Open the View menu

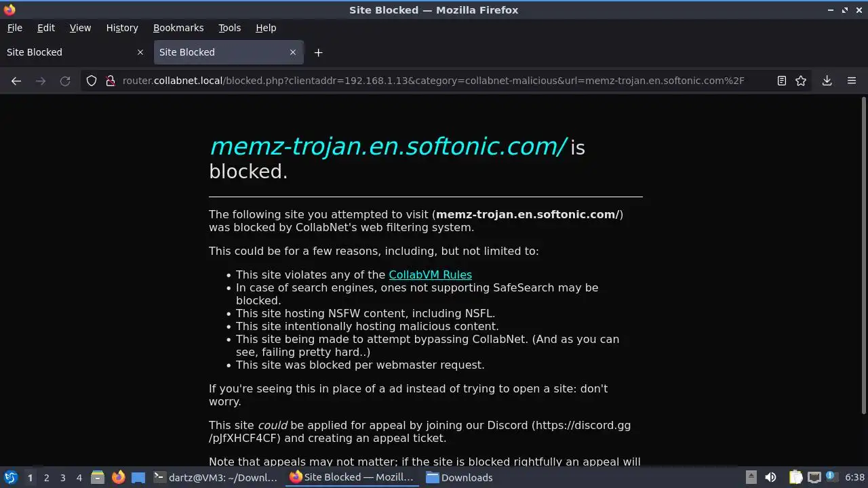[80, 28]
